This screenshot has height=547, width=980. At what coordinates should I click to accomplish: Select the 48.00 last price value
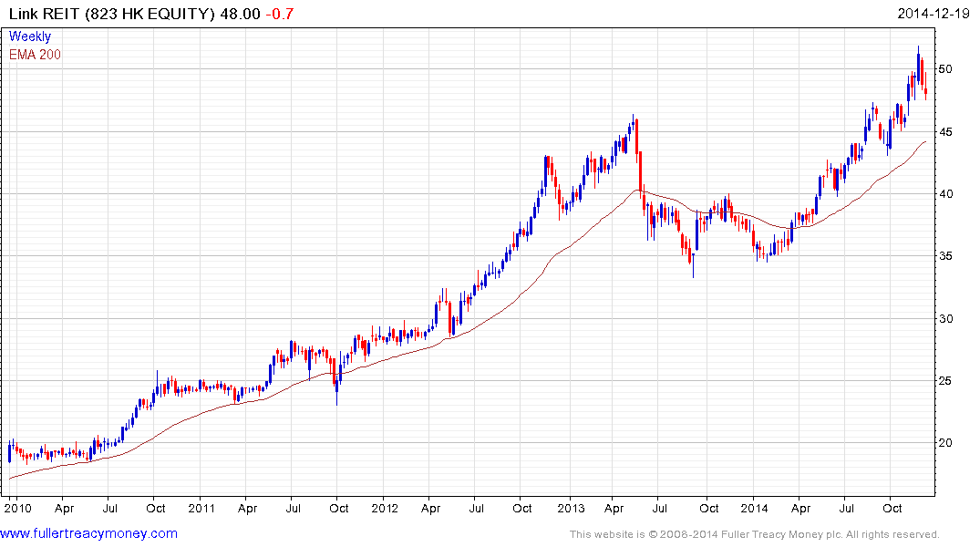[x=240, y=14]
